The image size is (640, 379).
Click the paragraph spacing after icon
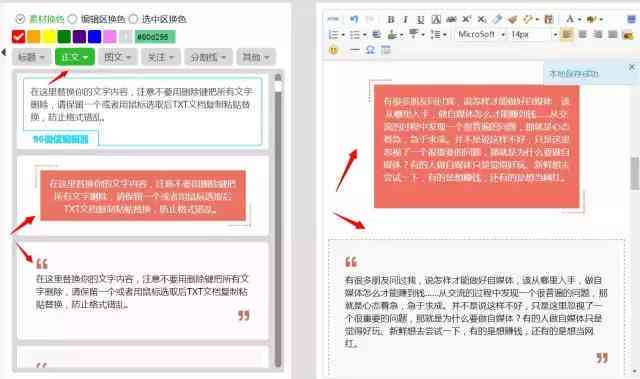pos(413,33)
